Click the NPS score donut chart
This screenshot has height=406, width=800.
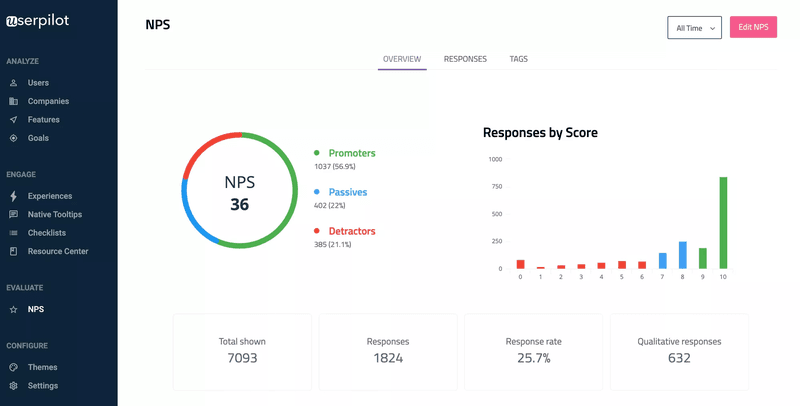point(239,190)
